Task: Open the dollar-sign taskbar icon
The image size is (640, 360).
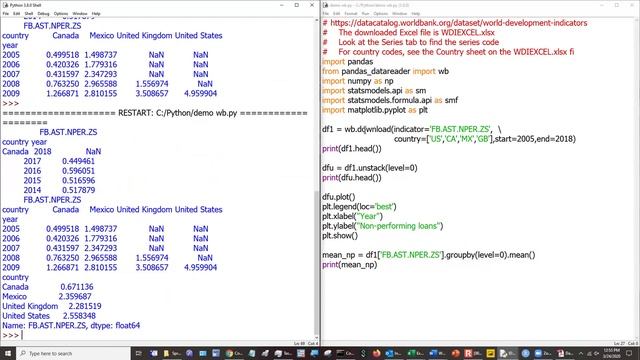Action: pos(363,353)
